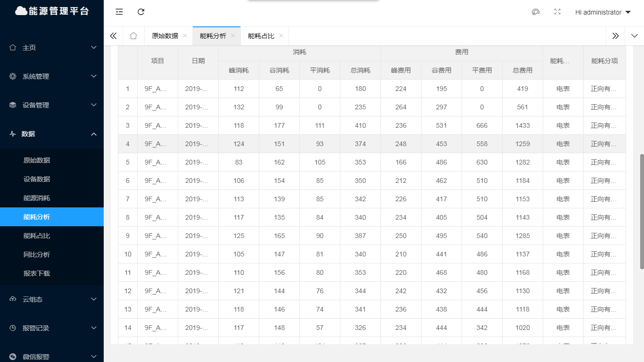The height and width of the screenshot is (362, 644).
Task: Open 报表下载 in the sidebar
Action: 37,273
